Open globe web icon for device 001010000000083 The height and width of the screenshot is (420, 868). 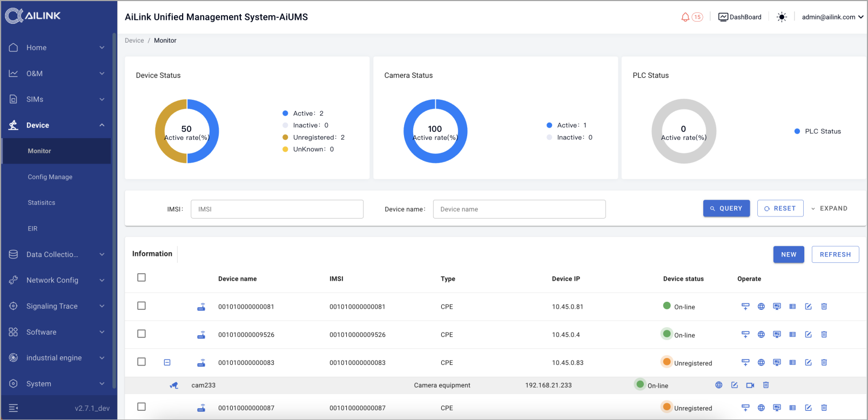coord(761,363)
